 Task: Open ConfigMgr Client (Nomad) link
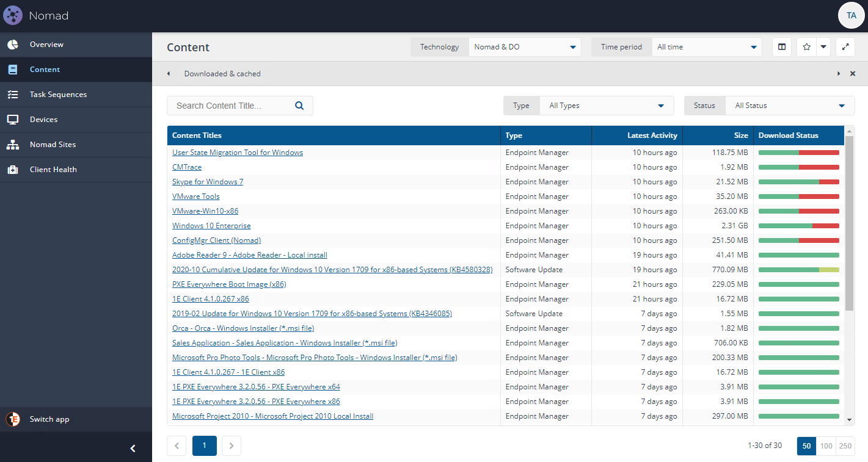pyautogui.click(x=216, y=240)
